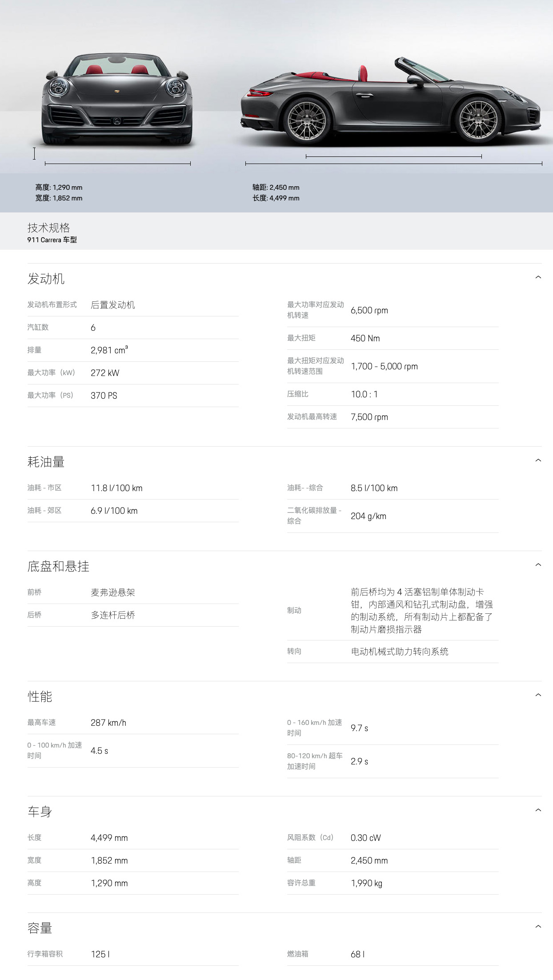Click the 长度: 4,499 mm dimension label
The width and height of the screenshot is (553, 980).
276,198
